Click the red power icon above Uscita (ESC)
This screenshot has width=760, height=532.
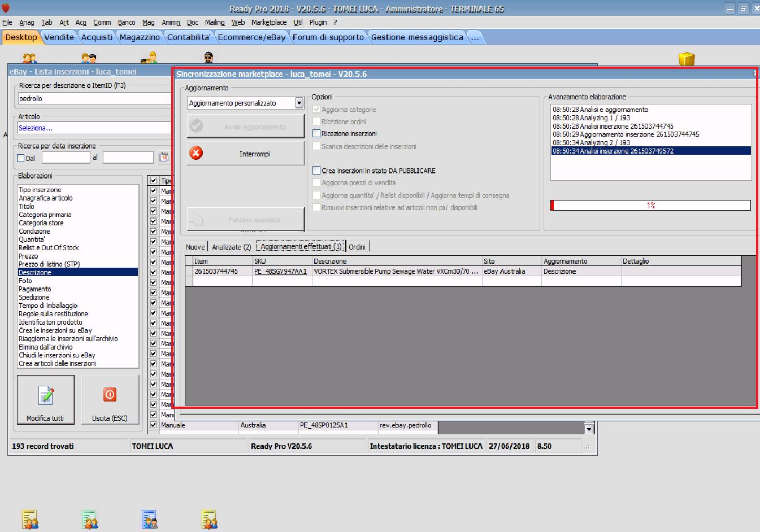pyautogui.click(x=110, y=395)
